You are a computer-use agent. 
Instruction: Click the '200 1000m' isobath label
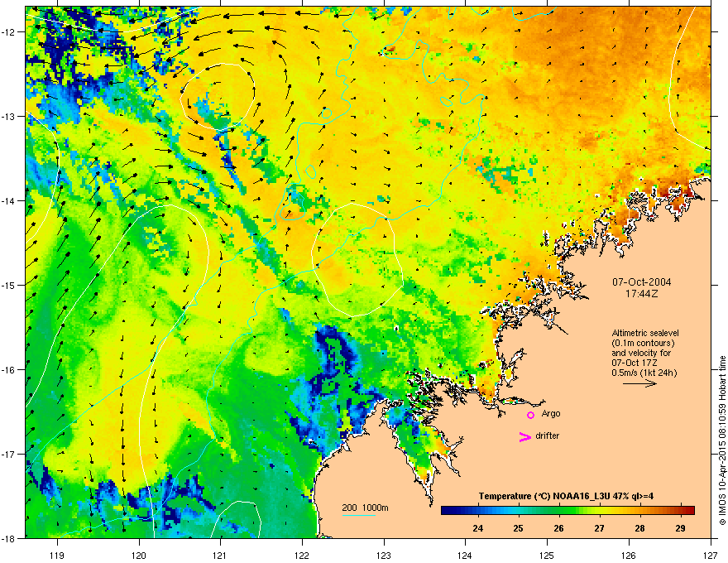(x=365, y=508)
